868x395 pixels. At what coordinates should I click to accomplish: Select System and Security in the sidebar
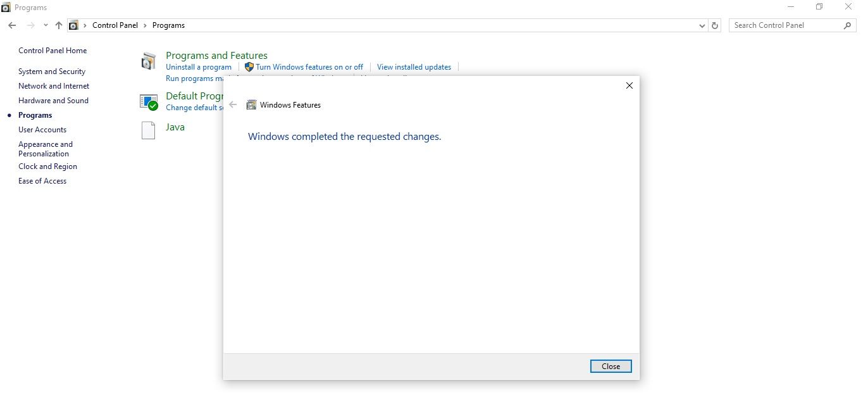(x=52, y=71)
